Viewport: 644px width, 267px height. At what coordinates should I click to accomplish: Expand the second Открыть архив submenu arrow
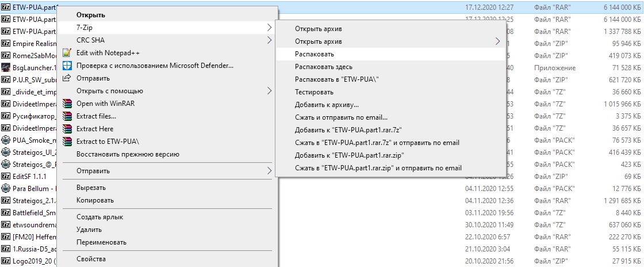[497, 41]
